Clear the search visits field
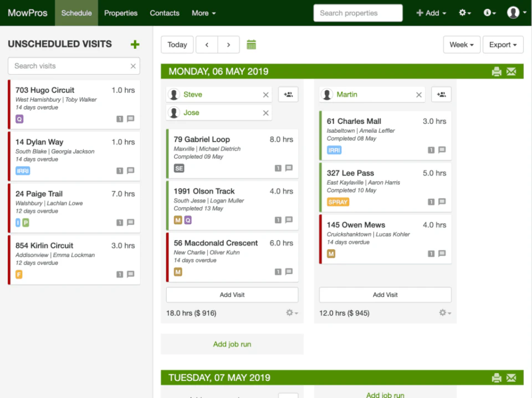The image size is (532, 398). click(133, 66)
